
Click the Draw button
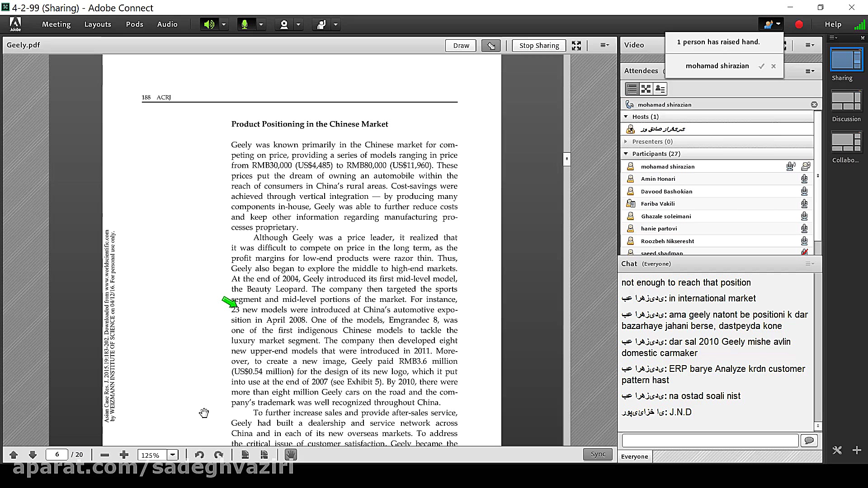coord(461,45)
